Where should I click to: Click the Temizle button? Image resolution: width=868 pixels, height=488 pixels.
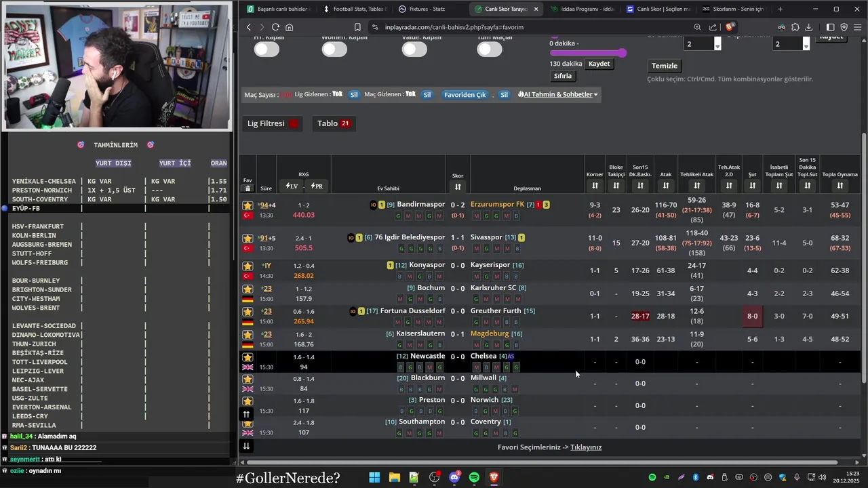click(x=665, y=66)
